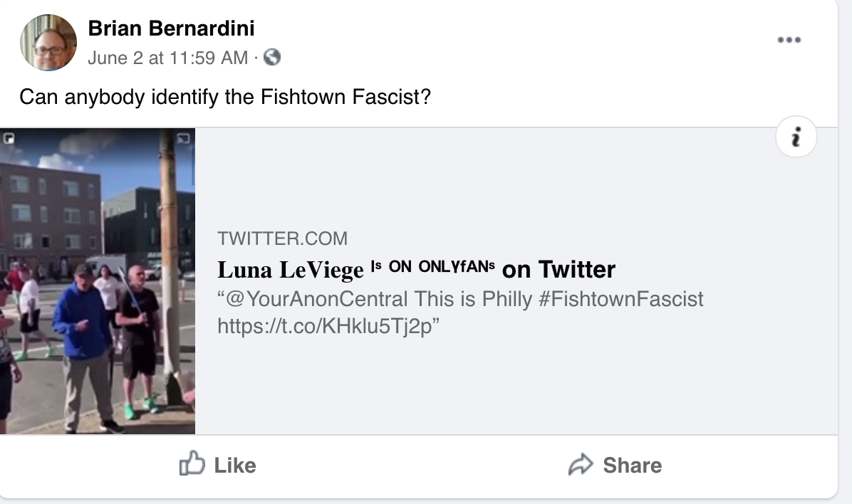The height and width of the screenshot is (504, 852).
Task: Click the picture-in-picture icon on the thumbnail
Action: [x=9, y=137]
